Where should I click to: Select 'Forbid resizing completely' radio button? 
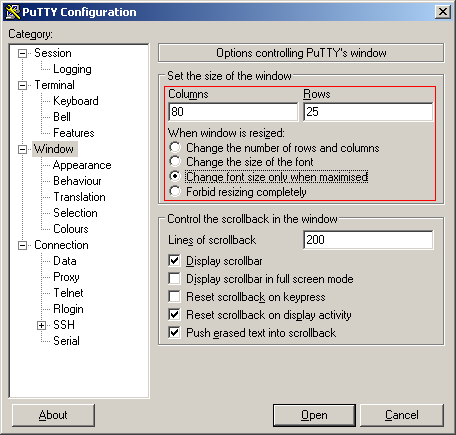pos(175,192)
